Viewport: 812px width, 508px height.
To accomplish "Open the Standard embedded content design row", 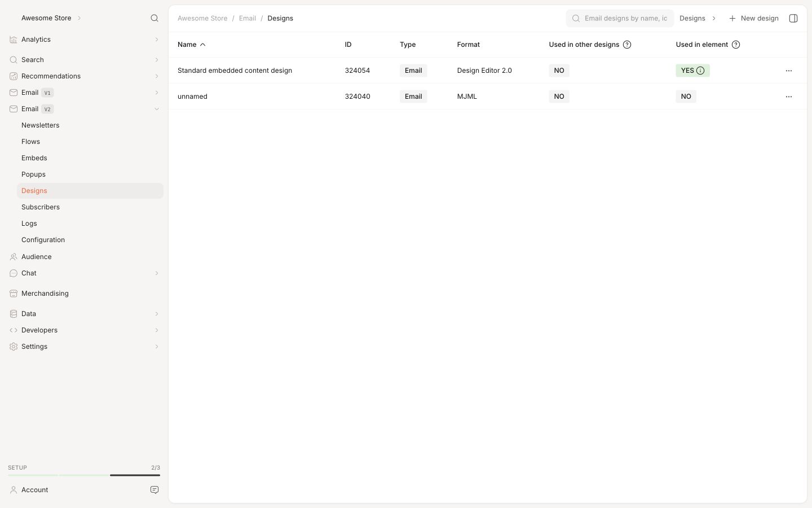I will pos(488,71).
